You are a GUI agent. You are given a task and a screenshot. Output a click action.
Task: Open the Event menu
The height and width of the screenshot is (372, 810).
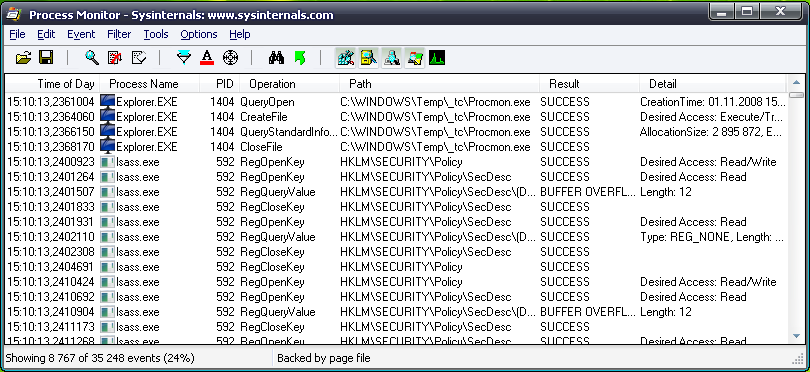click(x=81, y=35)
